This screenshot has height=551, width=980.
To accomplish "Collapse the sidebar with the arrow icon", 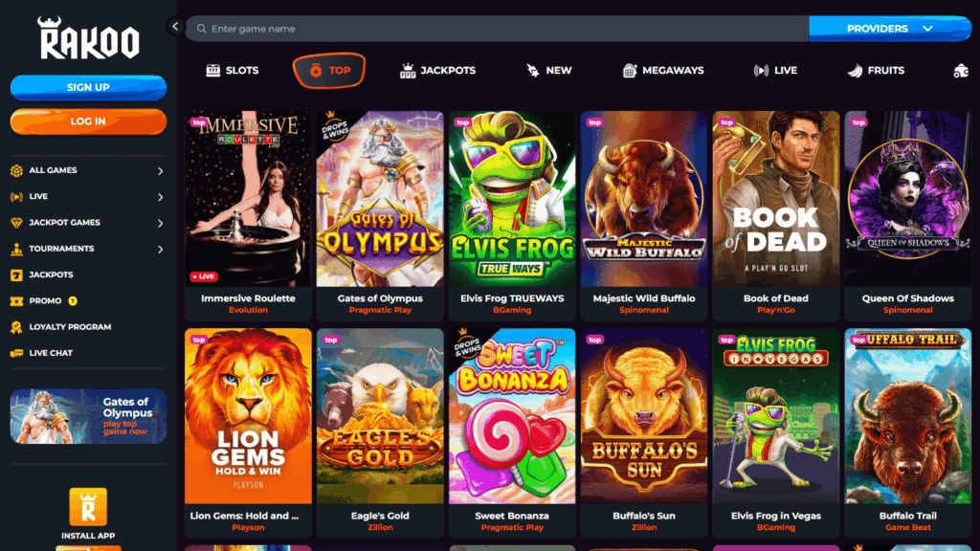I will click(175, 26).
